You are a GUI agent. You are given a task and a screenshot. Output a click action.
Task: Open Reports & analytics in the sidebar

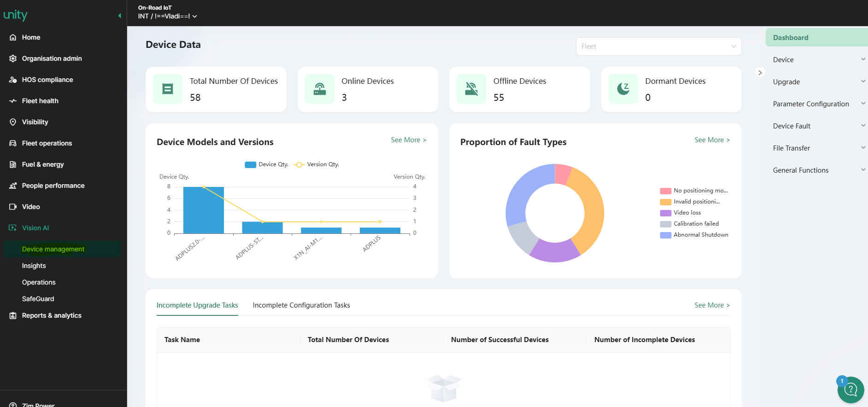52,315
